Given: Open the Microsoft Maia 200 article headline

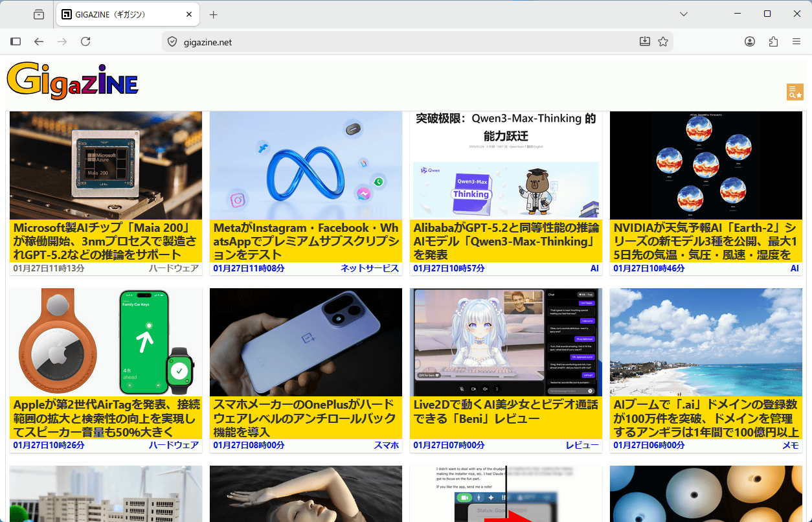Looking at the screenshot, I should click(x=104, y=241).
